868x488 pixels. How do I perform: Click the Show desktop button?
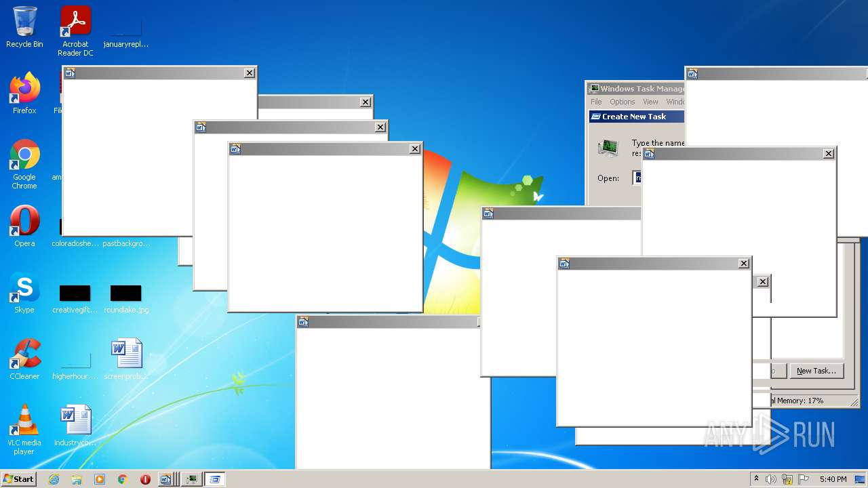point(861,479)
